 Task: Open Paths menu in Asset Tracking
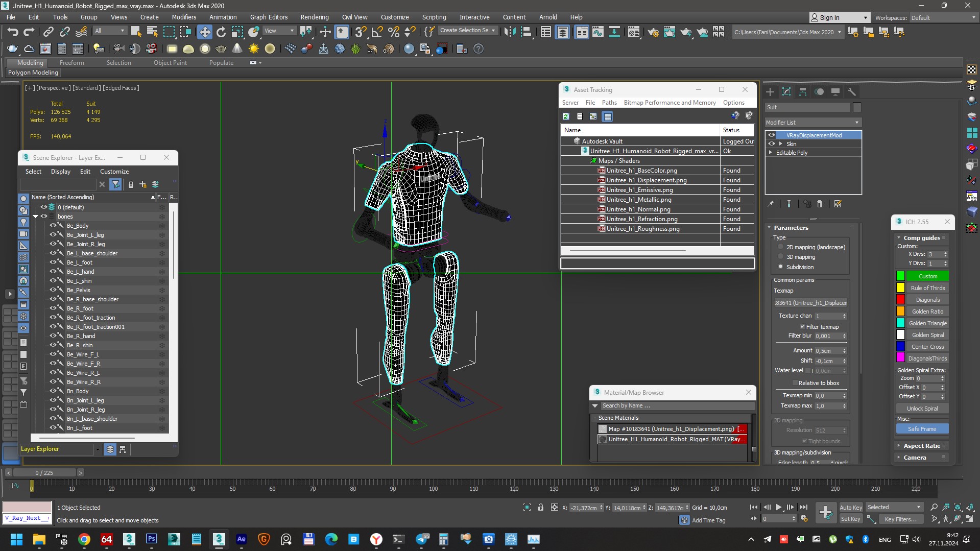(609, 103)
